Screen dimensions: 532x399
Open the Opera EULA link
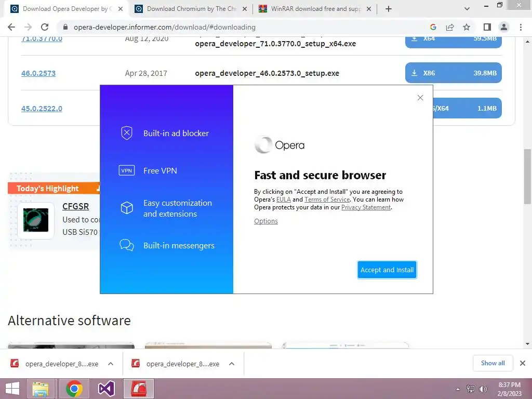(x=283, y=199)
